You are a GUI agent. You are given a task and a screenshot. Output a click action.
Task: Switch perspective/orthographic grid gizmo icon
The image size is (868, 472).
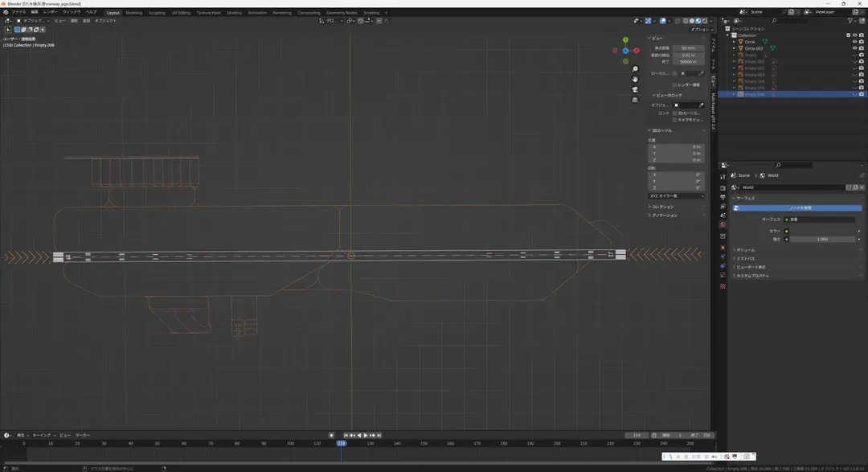(x=635, y=100)
